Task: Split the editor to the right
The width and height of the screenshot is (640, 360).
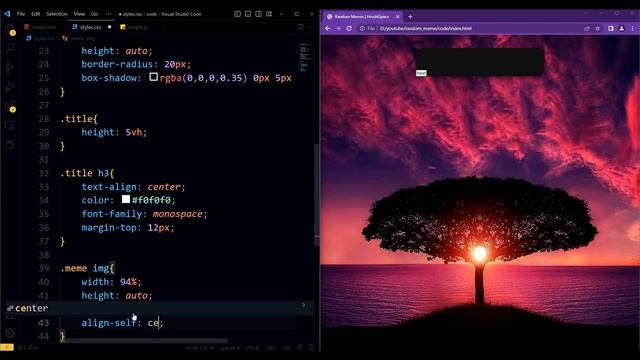Action: point(301,27)
